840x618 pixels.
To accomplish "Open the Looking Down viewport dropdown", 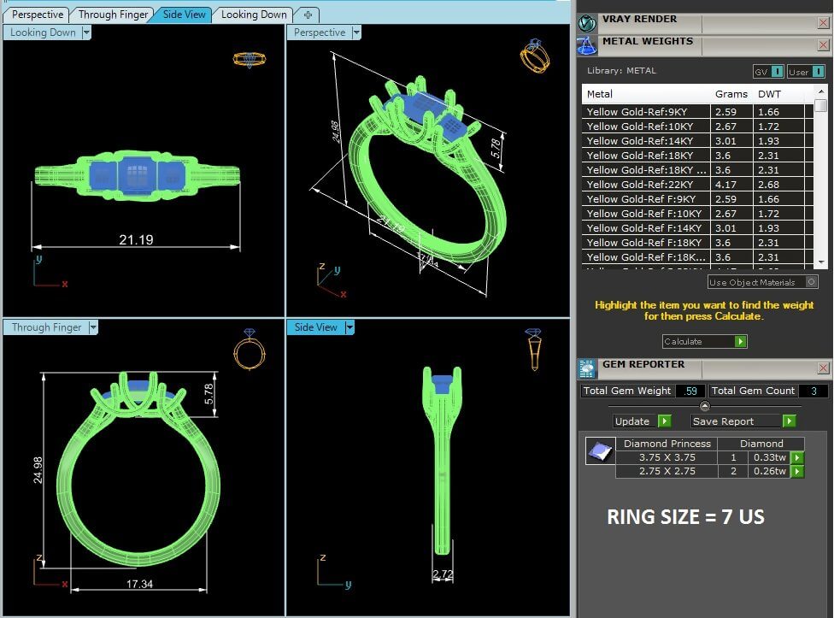I will click(x=86, y=32).
